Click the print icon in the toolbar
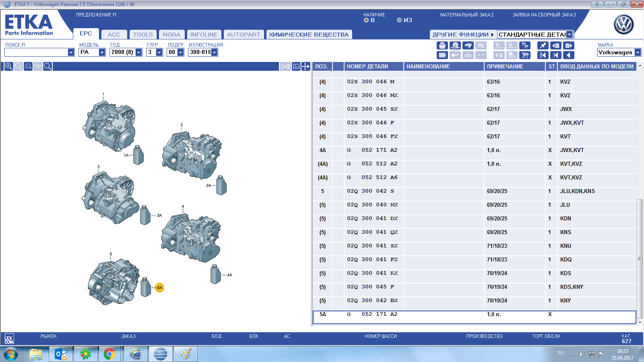Viewport: 644px width, 362px height. click(x=442, y=45)
